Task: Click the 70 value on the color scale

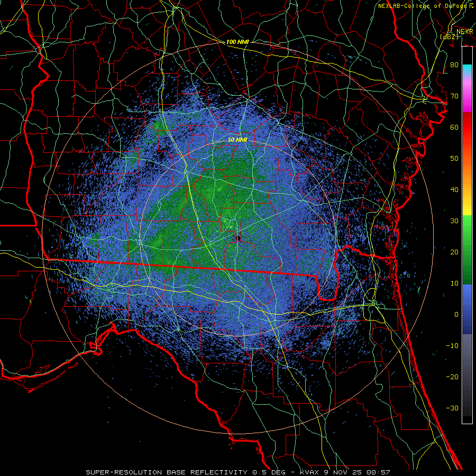Action: 454,96
